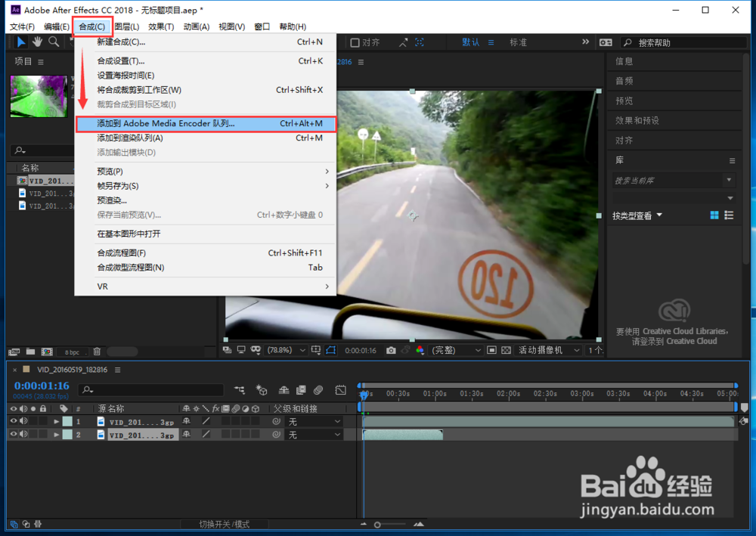The height and width of the screenshot is (536, 756).
Task: Open 活动摄像机 camera view dropdown
Action: tap(549, 351)
